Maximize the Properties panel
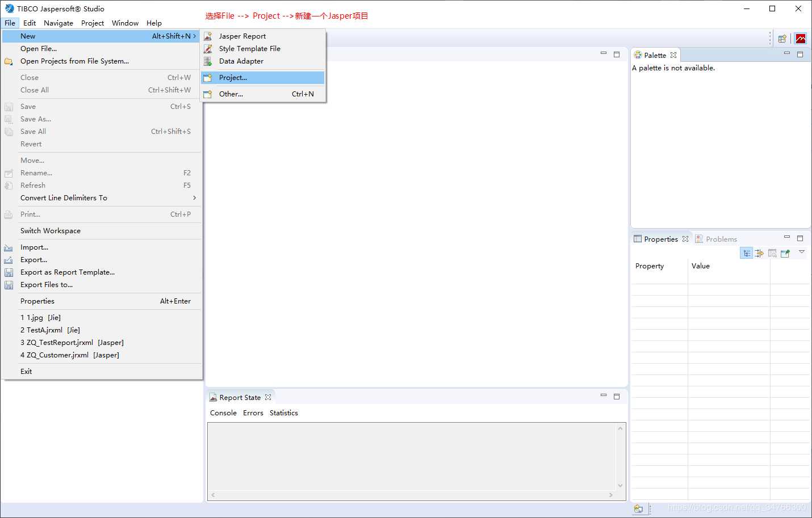 pos(800,238)
